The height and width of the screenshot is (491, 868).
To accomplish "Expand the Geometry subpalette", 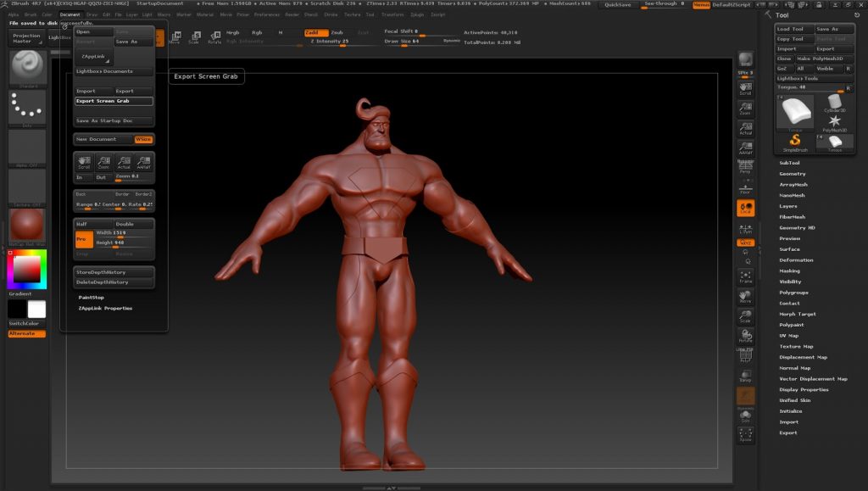I will pos(793,173).
